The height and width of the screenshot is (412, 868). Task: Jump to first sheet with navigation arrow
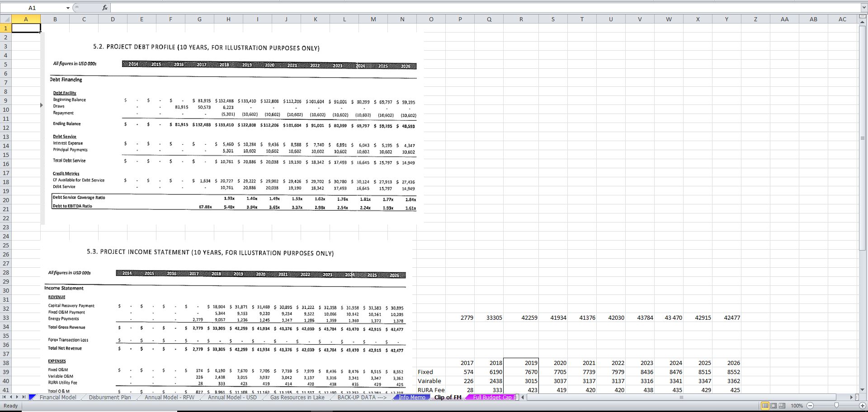click(x=4, y=397)
